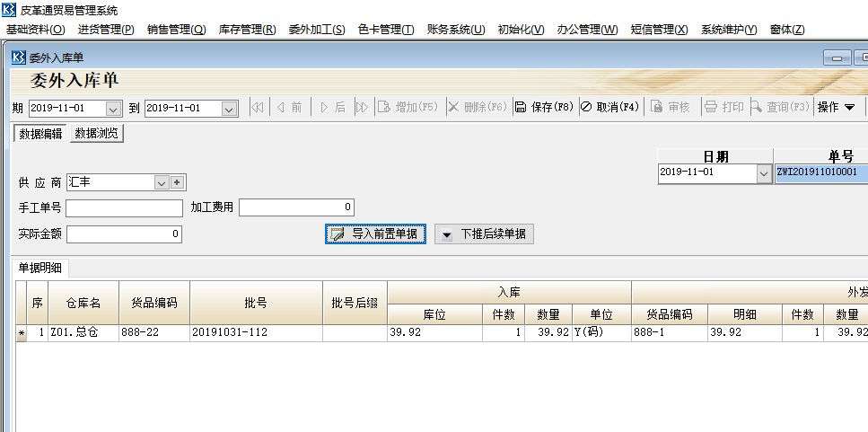Open the start date dropdown in the toolbar

(113, 109)
